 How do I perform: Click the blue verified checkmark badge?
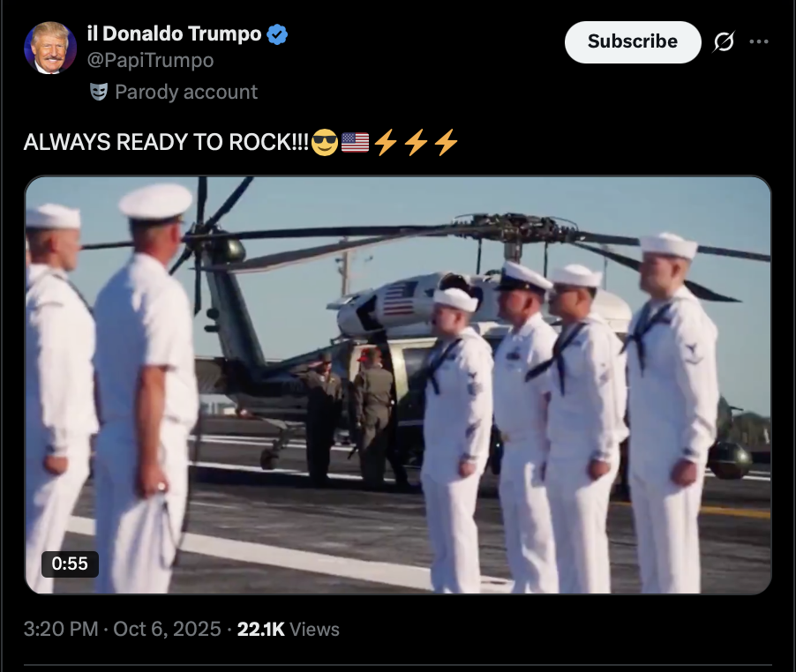tap(277, 34)
